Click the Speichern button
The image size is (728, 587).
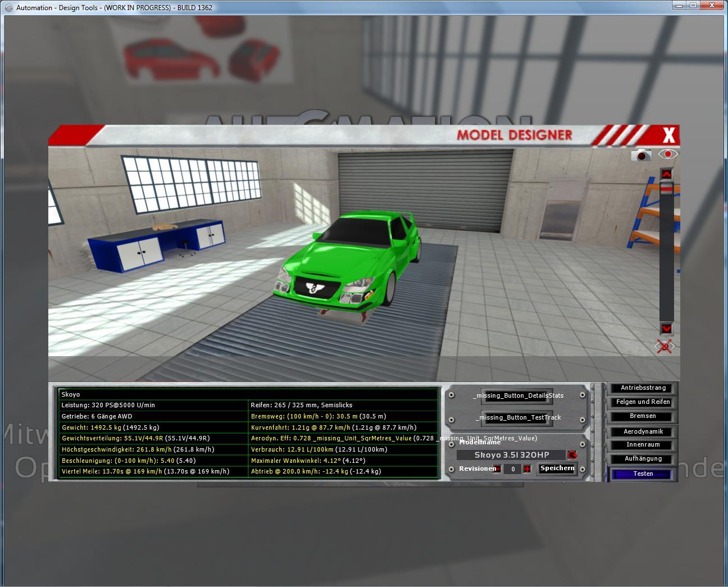pyautogui.click(x=557, y=468)
